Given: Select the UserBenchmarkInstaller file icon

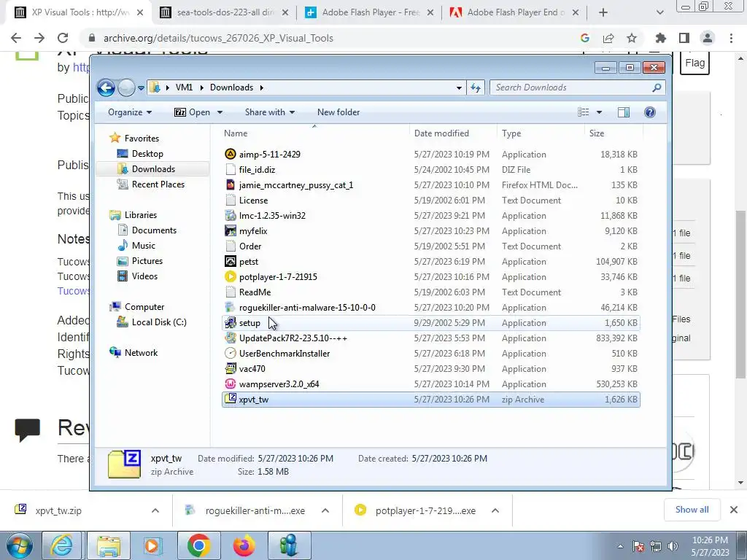Looking at the screenshot, I should pos(230,353).
